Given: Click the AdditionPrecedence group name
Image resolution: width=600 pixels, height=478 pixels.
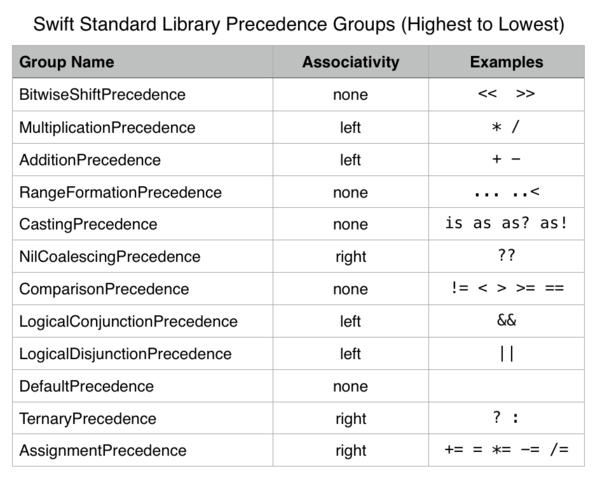Looking at the screenshot, I should click(90, 160).
